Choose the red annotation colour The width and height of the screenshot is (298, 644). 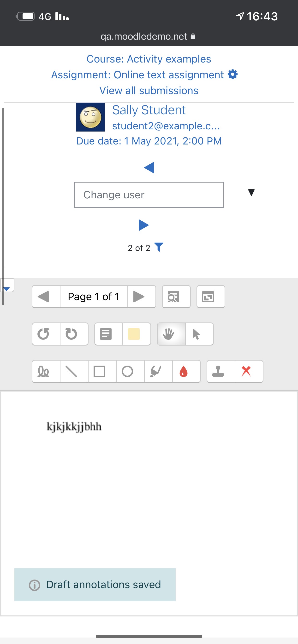[x=186, y=371]
